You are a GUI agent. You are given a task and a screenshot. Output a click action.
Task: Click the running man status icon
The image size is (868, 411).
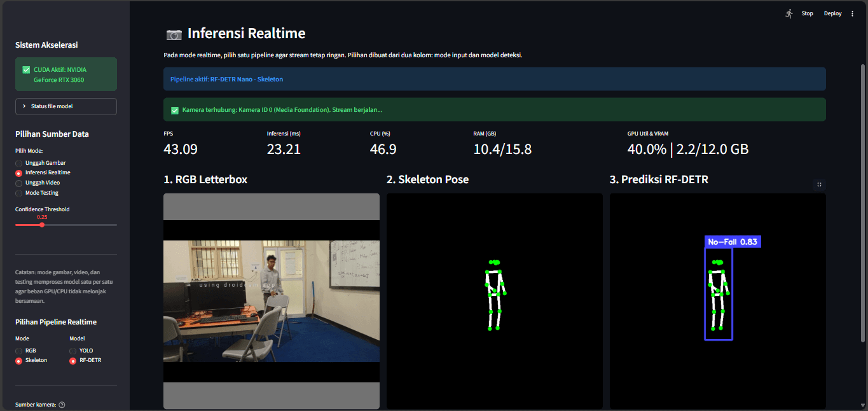[789, 13]
